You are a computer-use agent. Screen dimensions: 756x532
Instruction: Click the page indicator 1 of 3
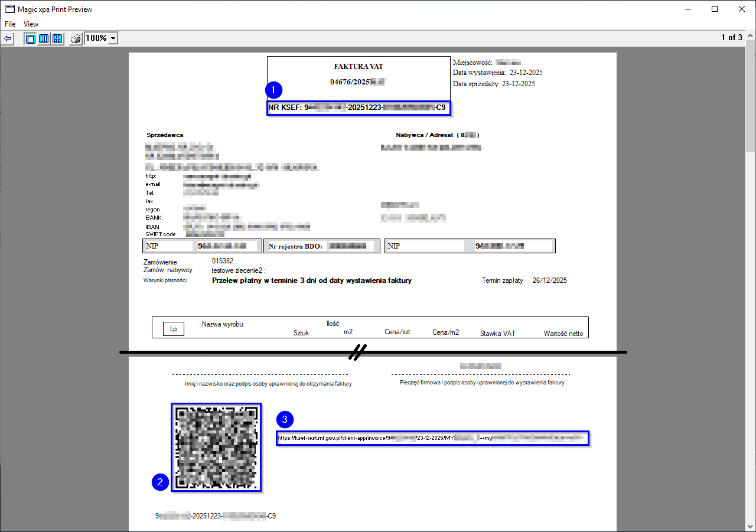pyautogui.click(x=732, y=37)
